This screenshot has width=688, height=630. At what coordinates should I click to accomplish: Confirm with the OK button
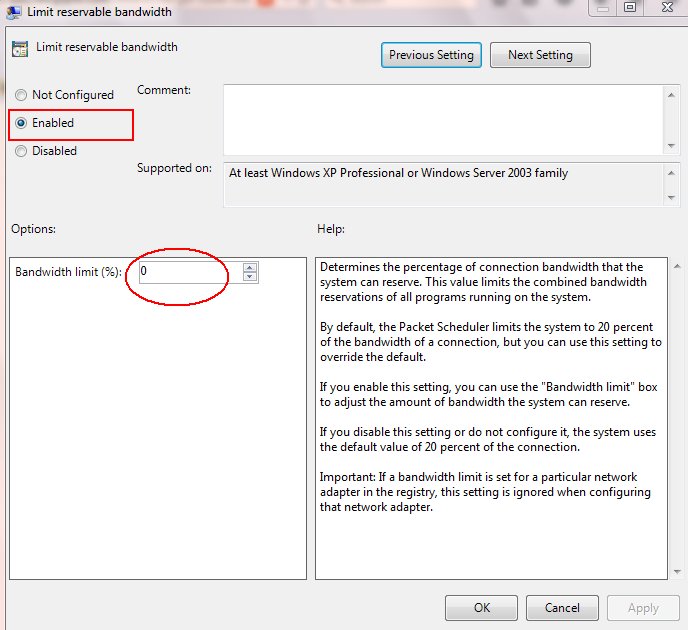481,608
